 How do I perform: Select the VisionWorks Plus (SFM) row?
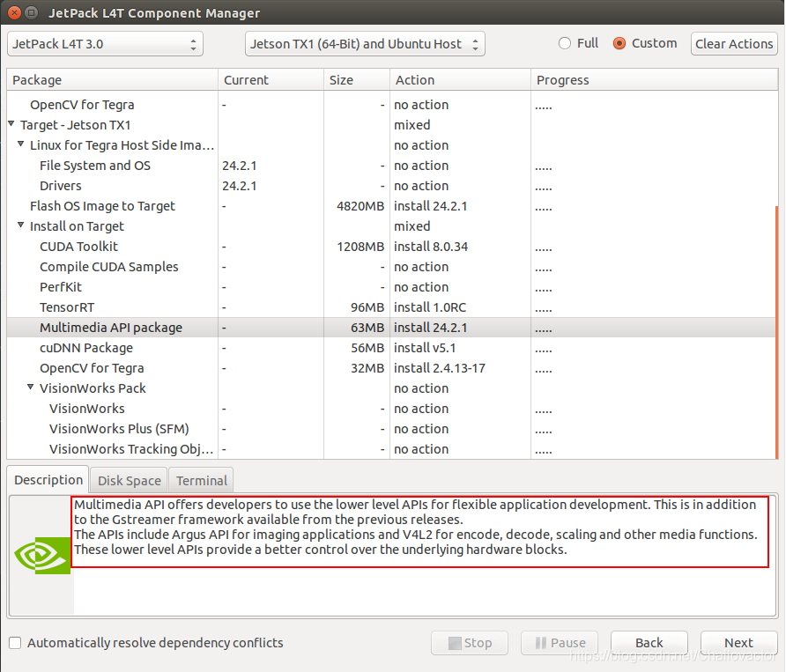pos(391,429)
